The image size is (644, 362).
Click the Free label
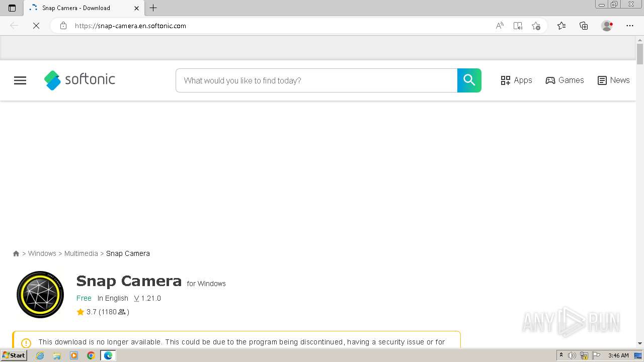click(84, 298)
